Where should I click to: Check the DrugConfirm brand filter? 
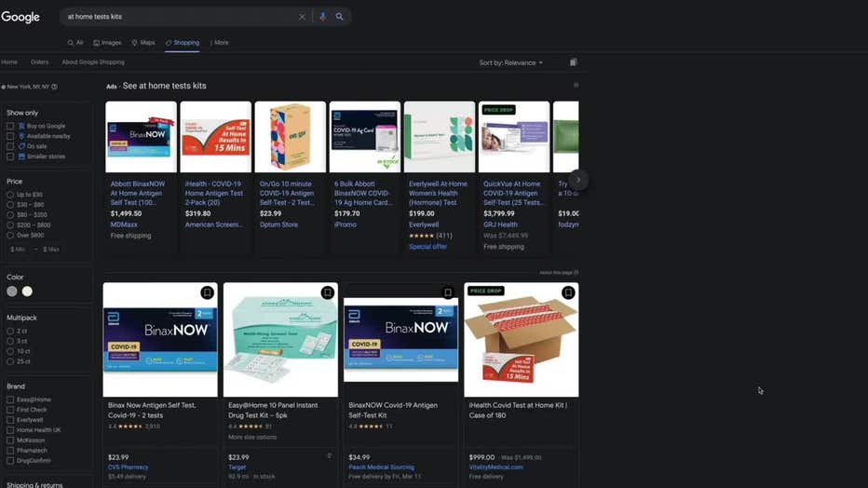10,460
